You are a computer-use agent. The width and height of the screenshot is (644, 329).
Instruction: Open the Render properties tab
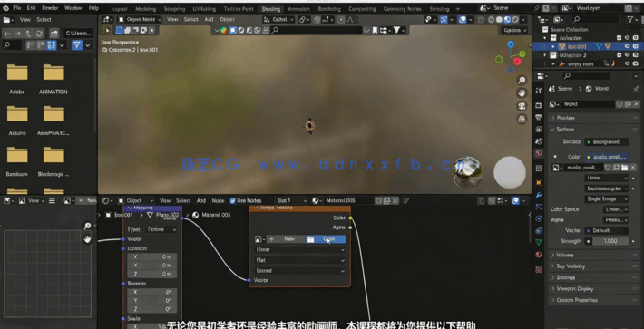tap(539, 105)
